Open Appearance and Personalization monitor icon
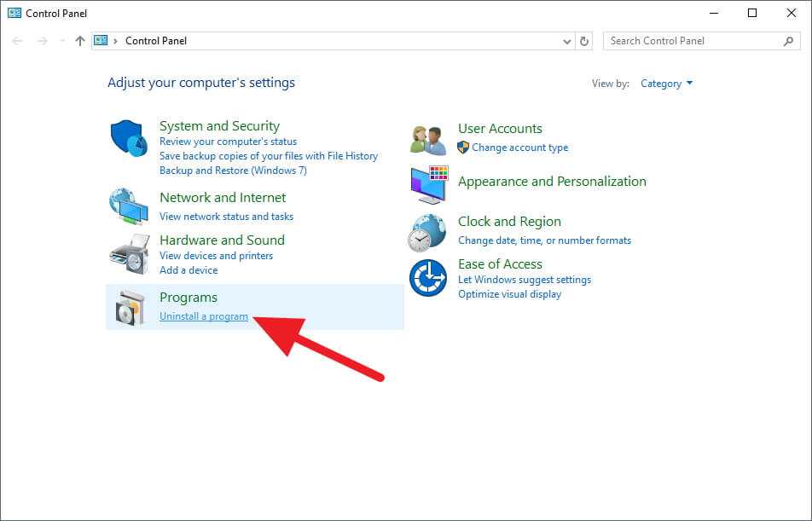The height and width of the screenshot is (521, 812). point(428,183)
